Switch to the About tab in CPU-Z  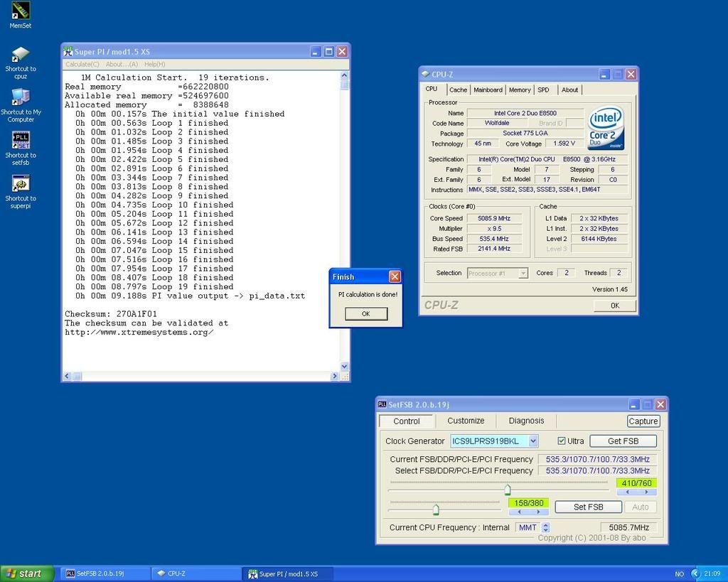569,90
